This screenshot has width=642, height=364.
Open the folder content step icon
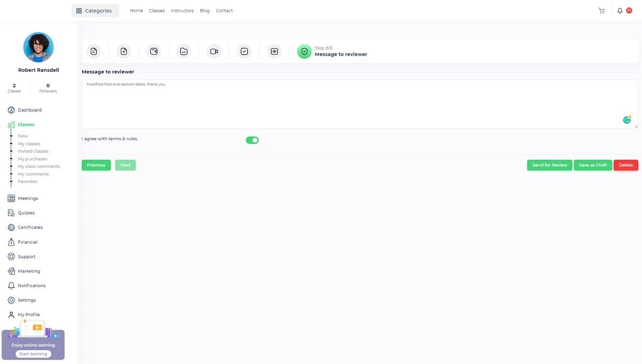click(x=184, y=51)
